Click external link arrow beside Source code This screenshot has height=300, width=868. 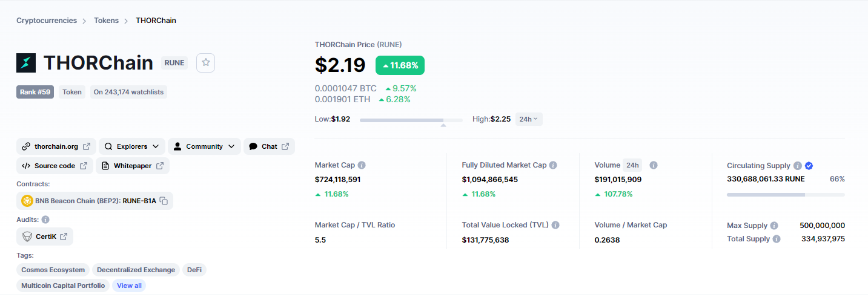click(84, 166)
